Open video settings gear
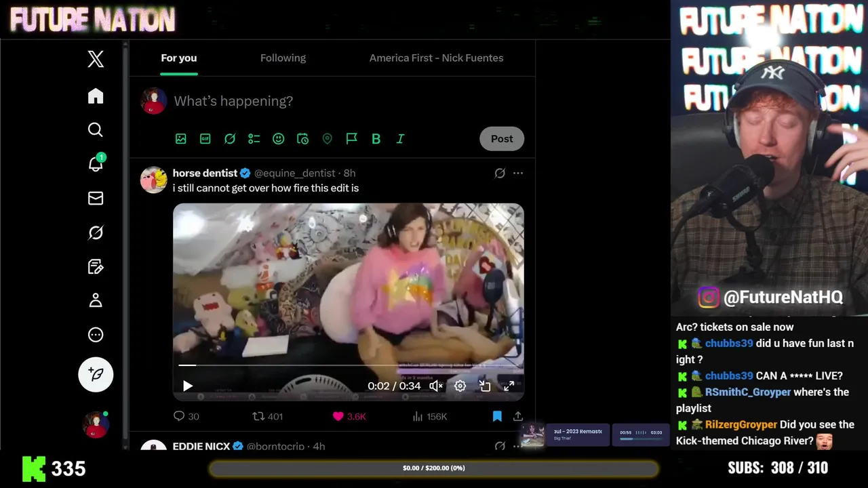Viewport: 868px width, 488px height. [x=460, y=386]
